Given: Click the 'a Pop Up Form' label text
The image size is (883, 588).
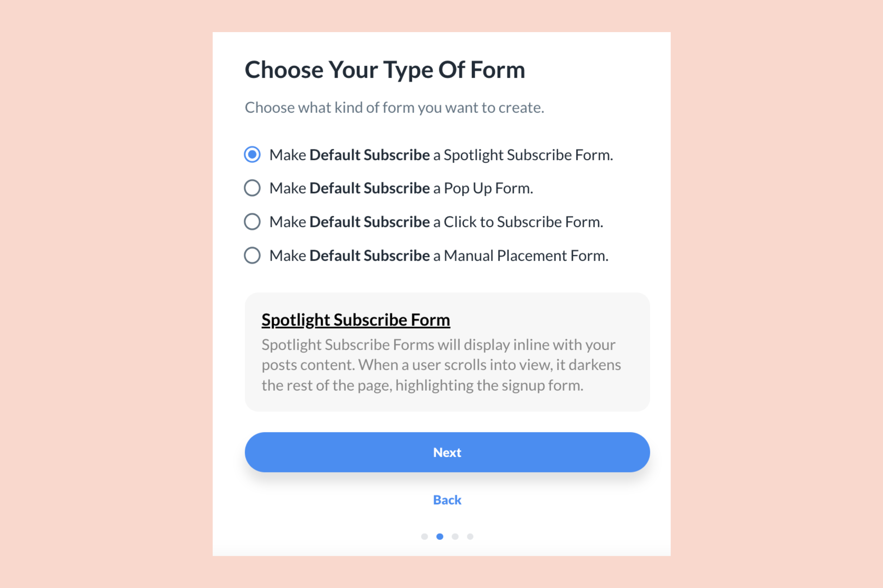Looking at the screenshot, I should 483,188.
